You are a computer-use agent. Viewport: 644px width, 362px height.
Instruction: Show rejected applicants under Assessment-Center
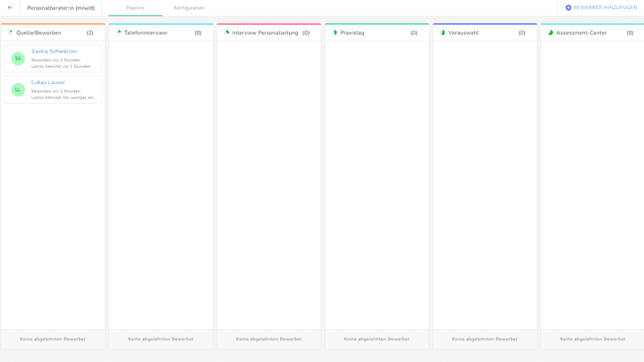coord(592,339)
